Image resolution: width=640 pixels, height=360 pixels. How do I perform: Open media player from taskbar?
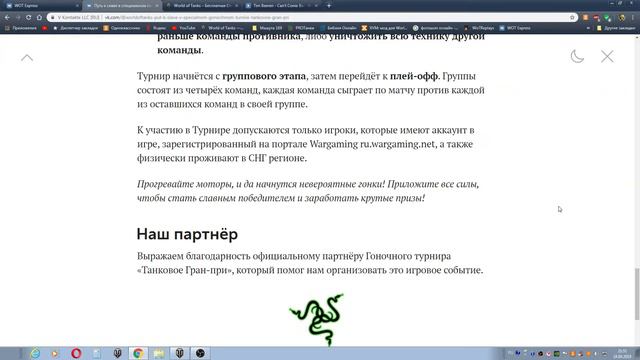click(x=55, y=353)
